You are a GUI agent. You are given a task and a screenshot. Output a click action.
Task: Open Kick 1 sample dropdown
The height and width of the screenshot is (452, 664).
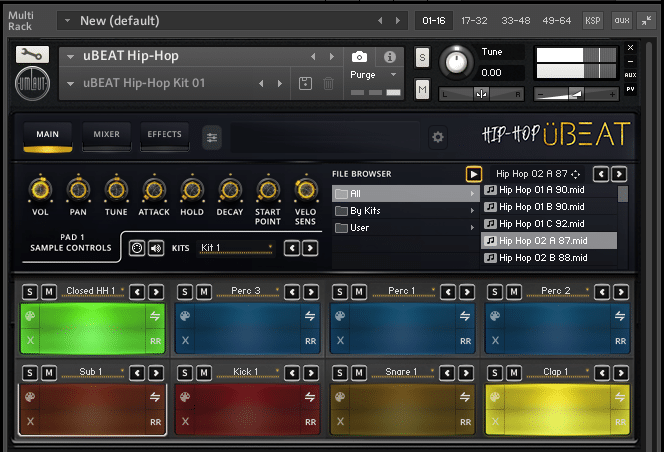coord(248,372)
